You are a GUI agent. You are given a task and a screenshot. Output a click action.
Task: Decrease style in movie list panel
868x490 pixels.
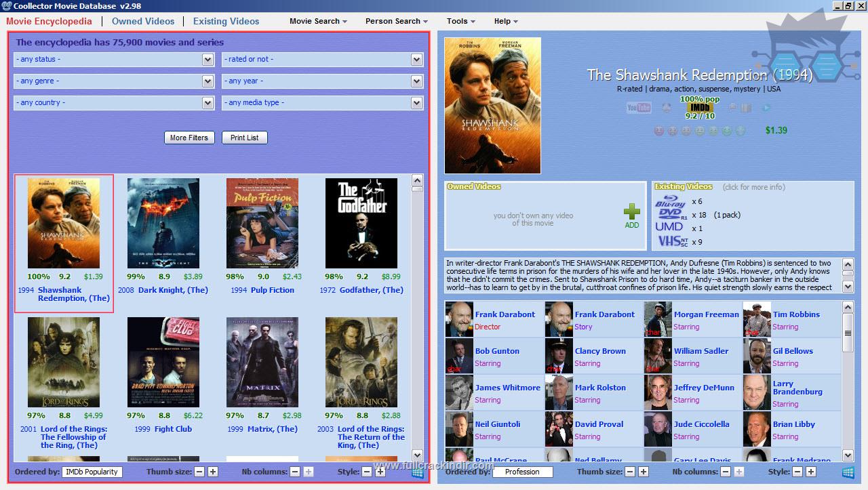[367, 472]
